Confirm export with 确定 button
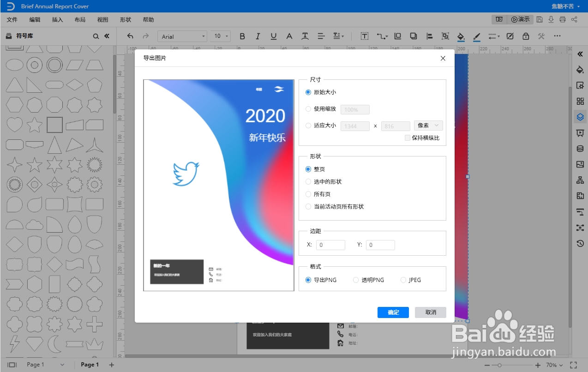Image resolution: width=588 pixels, height=372 pixels. [x=393, y=312]
